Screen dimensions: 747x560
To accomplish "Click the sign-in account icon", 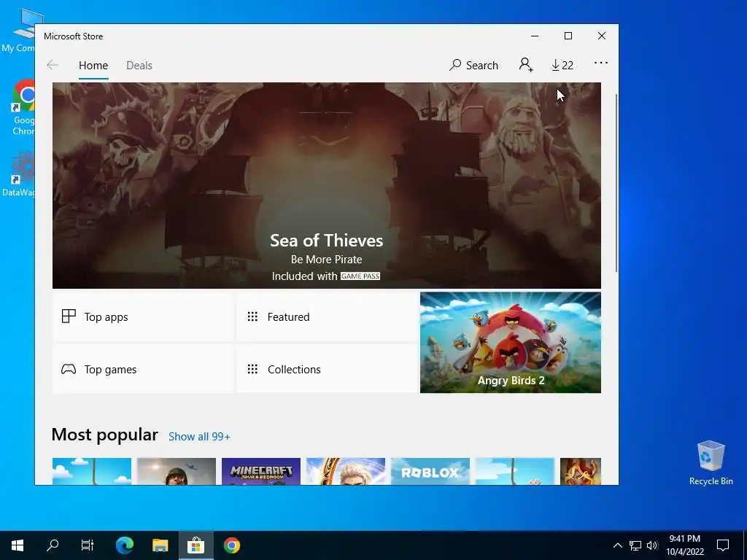I will 526,65.
